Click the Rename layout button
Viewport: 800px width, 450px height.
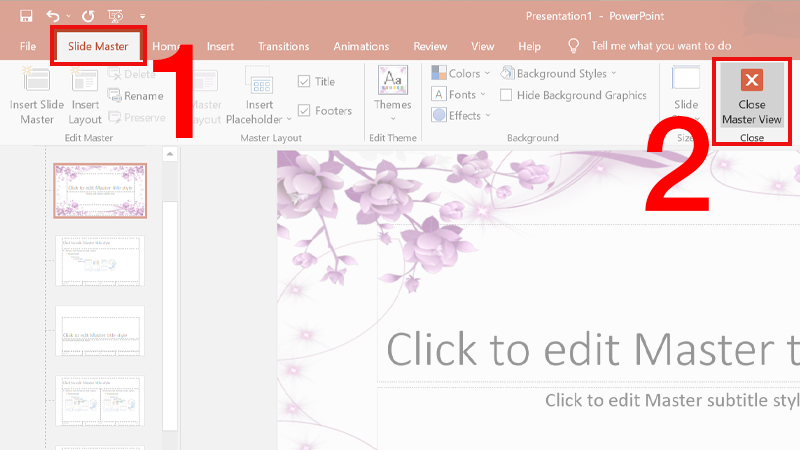[x=136, y=96]
